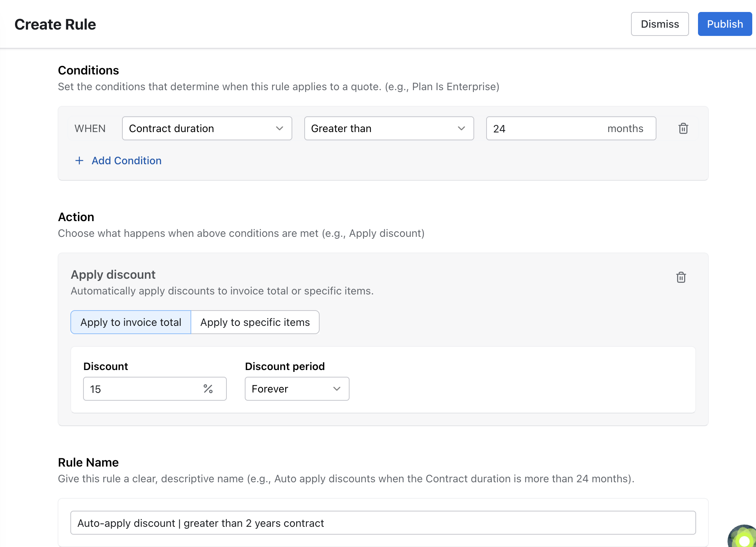Click the months unit label in field

coord(625,128)
